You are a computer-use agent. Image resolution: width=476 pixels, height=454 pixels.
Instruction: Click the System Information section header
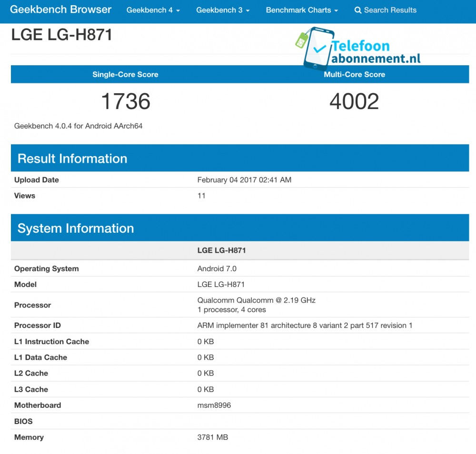[x=75, y=228]
